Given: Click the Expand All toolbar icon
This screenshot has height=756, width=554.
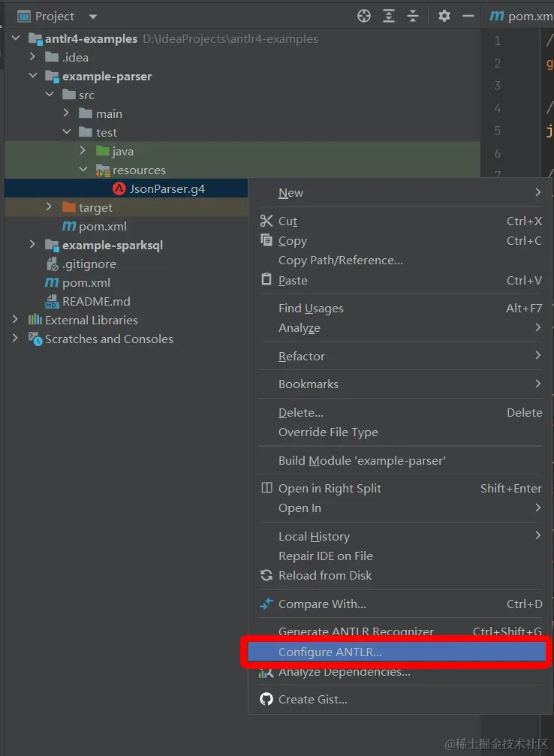Looking at the screenshot, I should 389,16.
